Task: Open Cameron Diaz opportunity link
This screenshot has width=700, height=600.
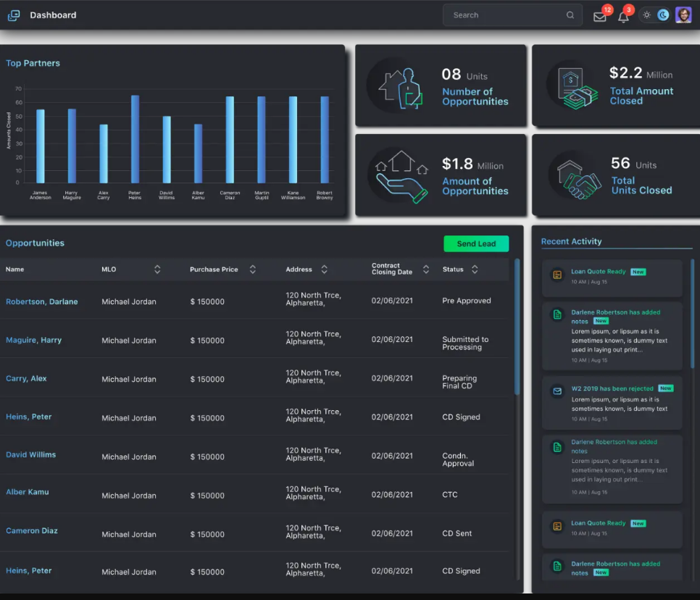Action: pos(32,531)
